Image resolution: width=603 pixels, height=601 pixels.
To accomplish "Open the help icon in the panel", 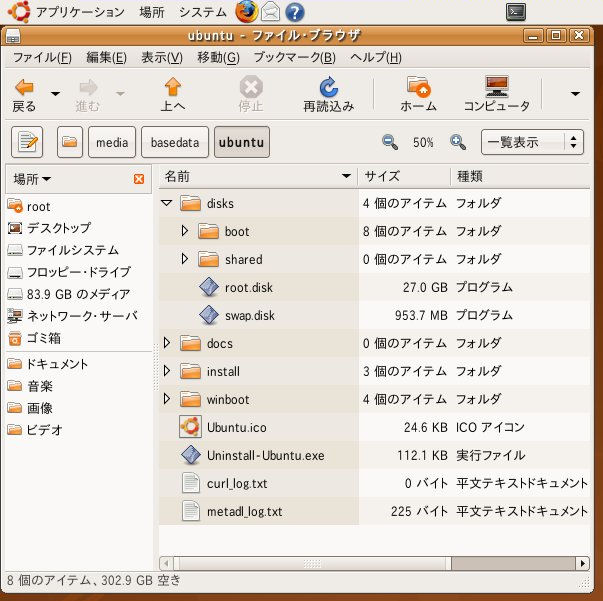I will tap(295, 12).
